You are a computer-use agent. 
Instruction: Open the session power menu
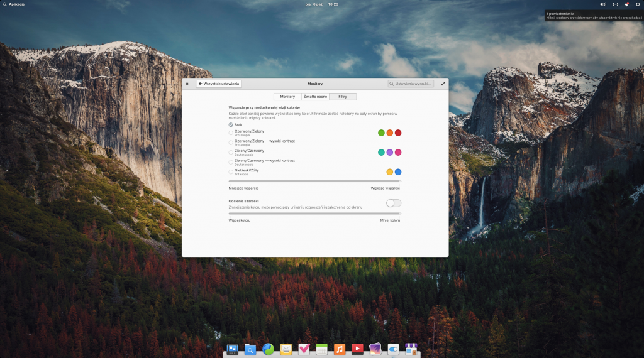coord(638,4)
